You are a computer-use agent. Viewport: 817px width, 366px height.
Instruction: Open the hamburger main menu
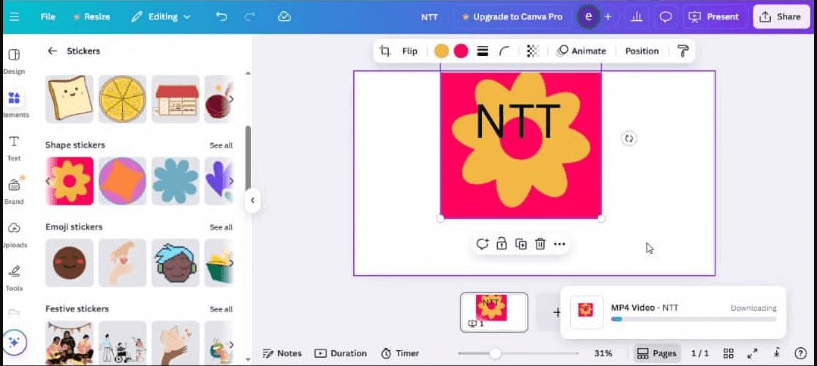coord(14,17)
